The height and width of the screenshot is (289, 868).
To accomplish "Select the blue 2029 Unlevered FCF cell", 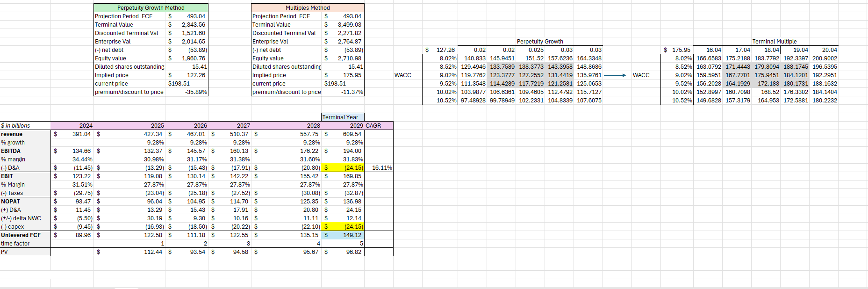I will pos(343,235).
